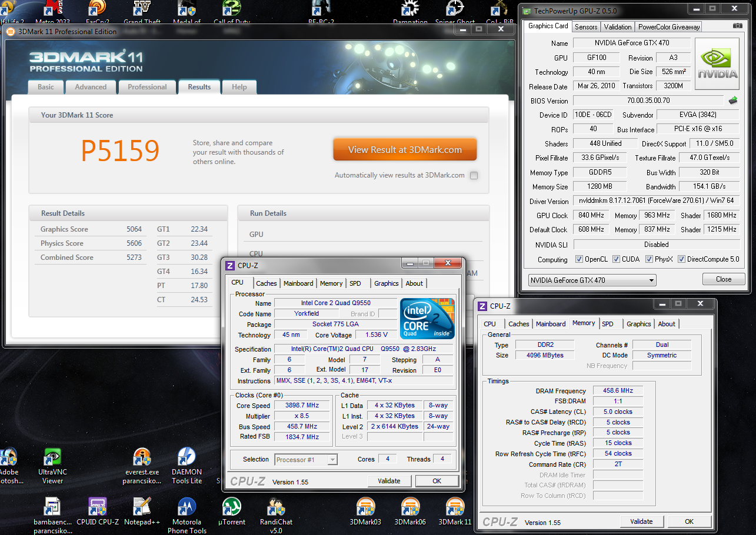Toggle the PhysX checkbox in GPU-Z
Screen dimensions: 756x535
tap(650, 259)
